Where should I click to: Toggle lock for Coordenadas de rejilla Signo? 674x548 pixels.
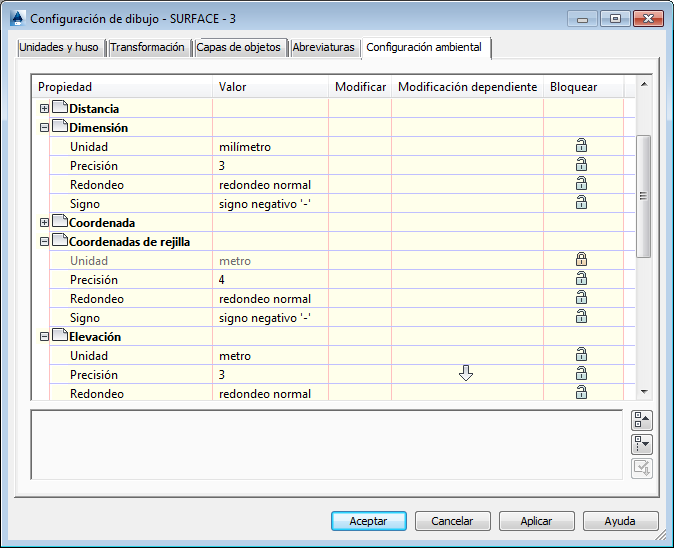coord(581,317)
